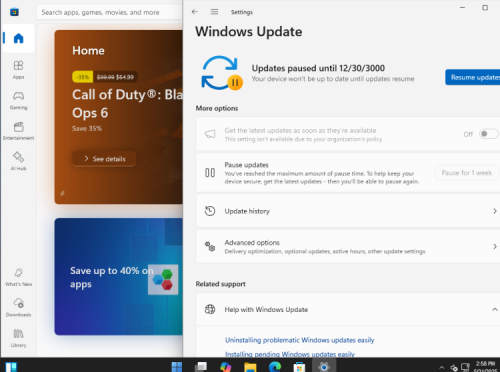Open Task View on taskbar
The height and width of the screenshot is (372, 500).
pyautogui.click(x=201, y=367)
